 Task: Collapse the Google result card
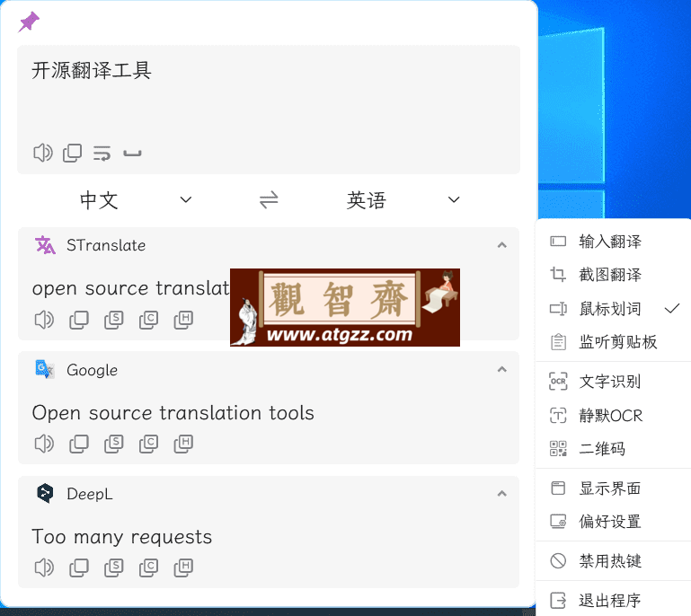tap(502, 369)
